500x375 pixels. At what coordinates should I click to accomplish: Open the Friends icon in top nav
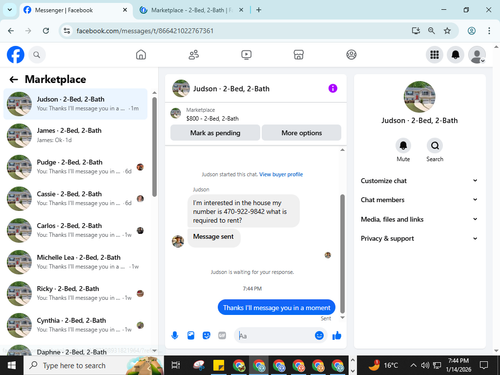pyautogui.click(x=194, y=55)
